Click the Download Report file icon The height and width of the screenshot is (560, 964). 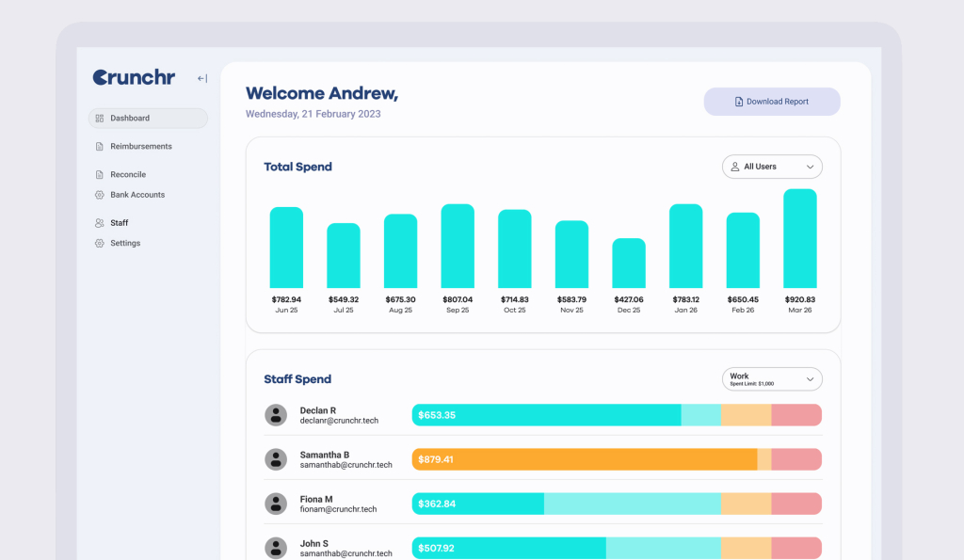(x=739, y=102)
